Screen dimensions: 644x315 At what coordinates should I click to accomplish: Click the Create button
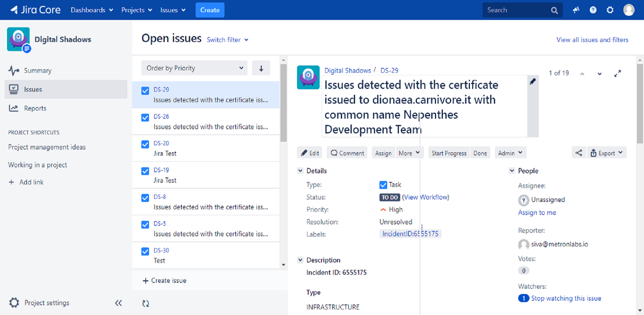[x=210, y=10]
